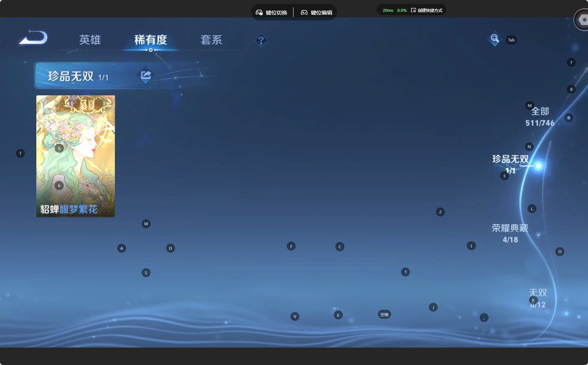Viewport: 588px width, 365px height.
Task: Open the question mark help icon
Action: [x=261, y=40]
